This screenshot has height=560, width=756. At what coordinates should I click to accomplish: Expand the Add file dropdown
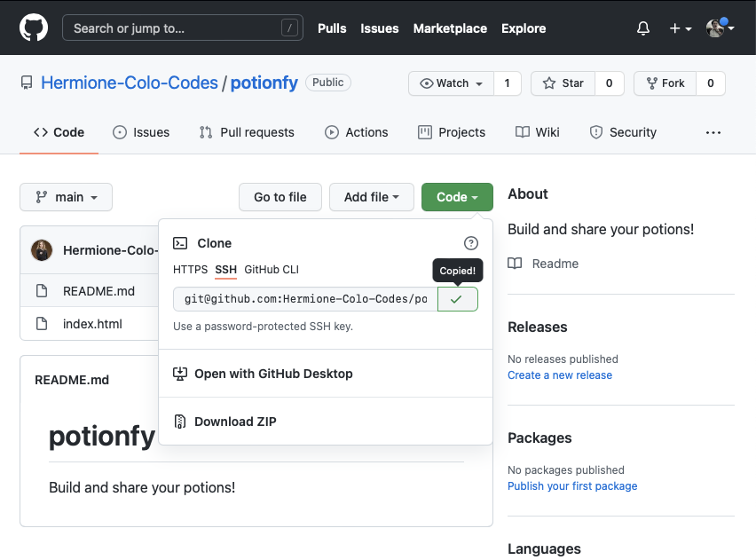pyautogui.click(x=371, y=197)
